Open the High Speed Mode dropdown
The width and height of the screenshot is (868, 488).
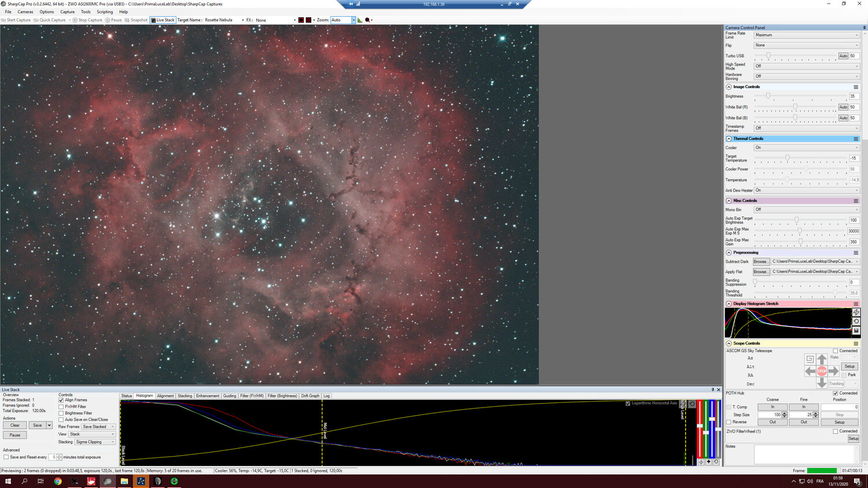[x=807, y=66]
